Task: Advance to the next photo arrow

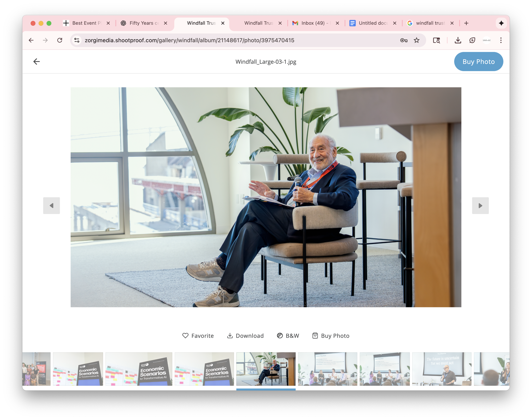Action: pyautogui.click(x=480, y=206)
